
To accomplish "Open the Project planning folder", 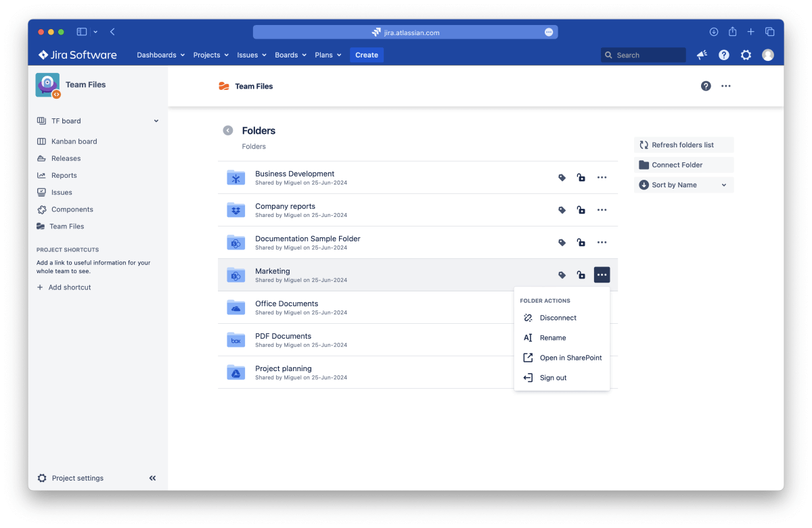I will 284,368.
